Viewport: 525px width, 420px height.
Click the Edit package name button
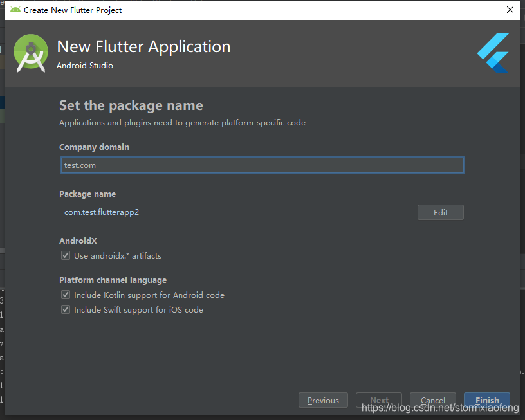[440, 212]
